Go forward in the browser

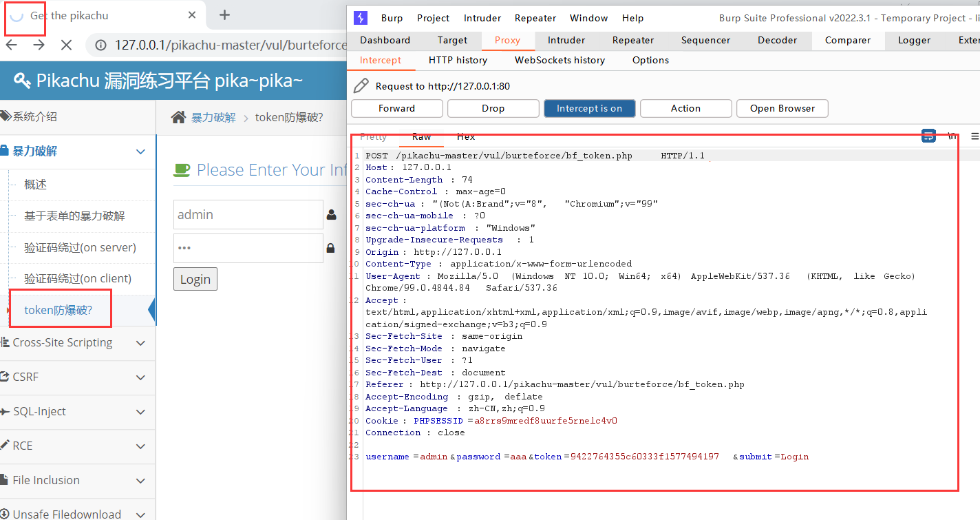click(x=39, y=45)
